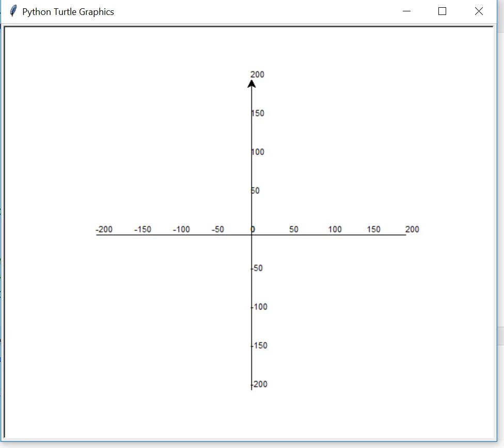The height and width of the screenshot is (448, 504).
Task: Click the 100 label on the positive x-axis
Action: click(x=335, y=230)
